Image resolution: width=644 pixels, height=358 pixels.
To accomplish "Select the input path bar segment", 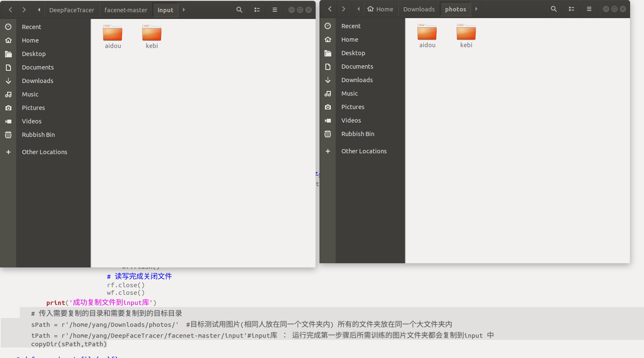I will coord(166,10).
